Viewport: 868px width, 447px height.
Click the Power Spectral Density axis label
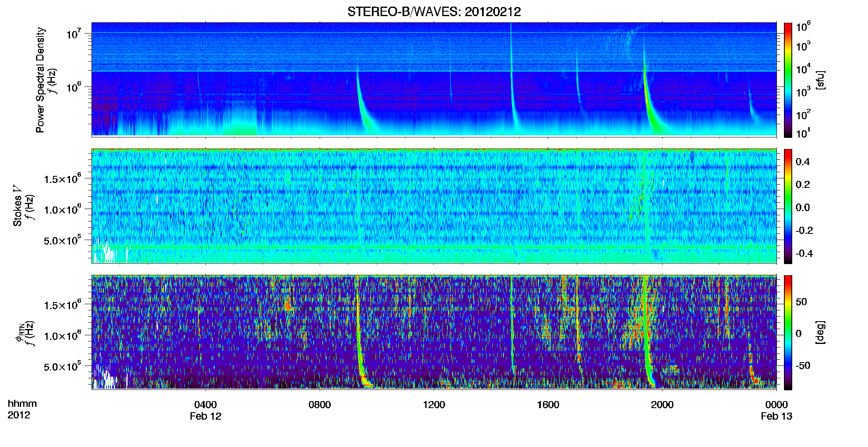coord(40,80)
